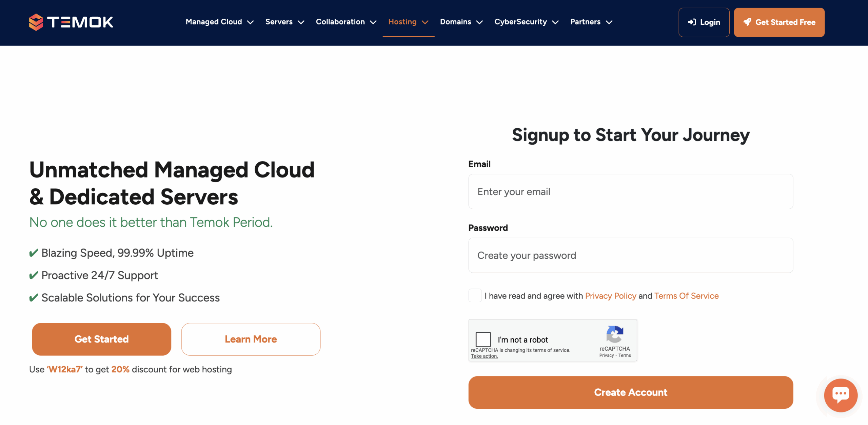The height and width of the screenshot is (425, 868).
Task: Click into the Create your password field
Action: 631,255
